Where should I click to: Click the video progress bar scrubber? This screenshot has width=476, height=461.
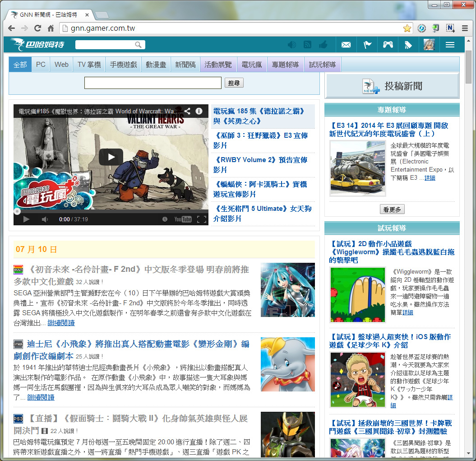(17, 211)
